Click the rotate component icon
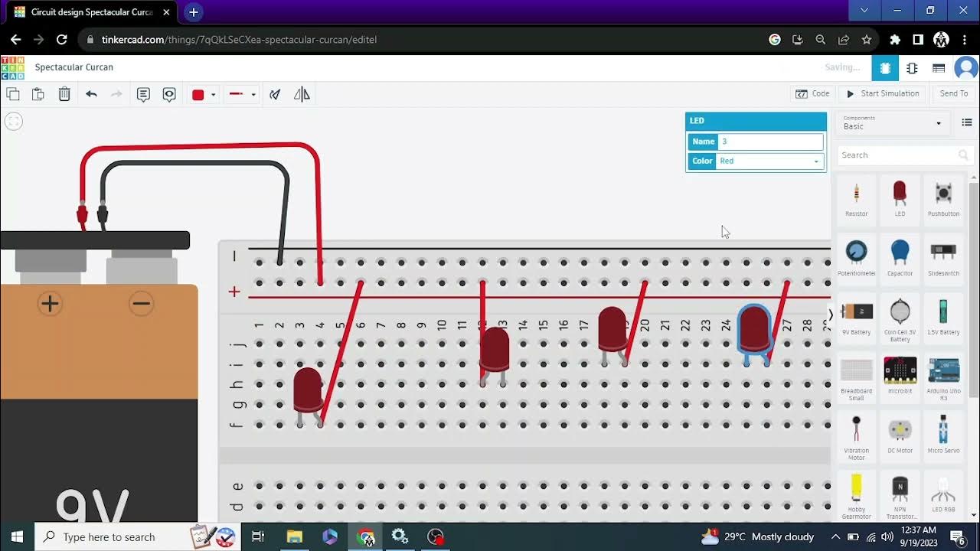The image size is (980, 551). 275,94
